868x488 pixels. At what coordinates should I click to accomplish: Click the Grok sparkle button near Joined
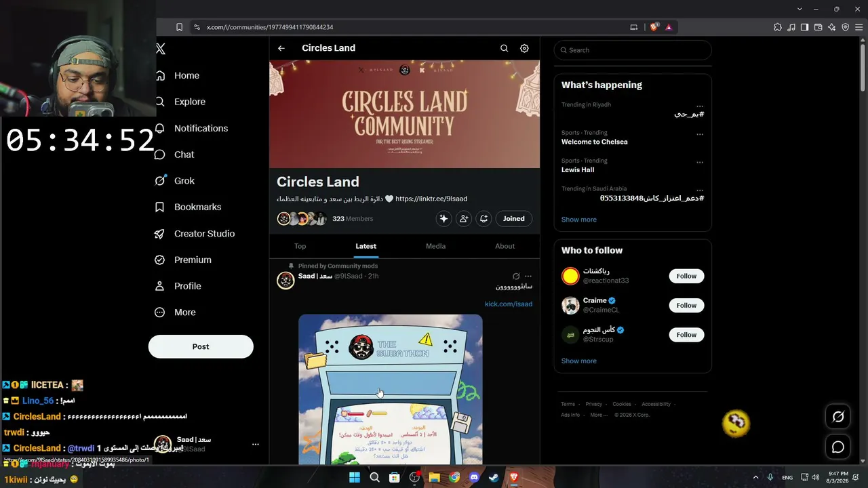(443, 218)
